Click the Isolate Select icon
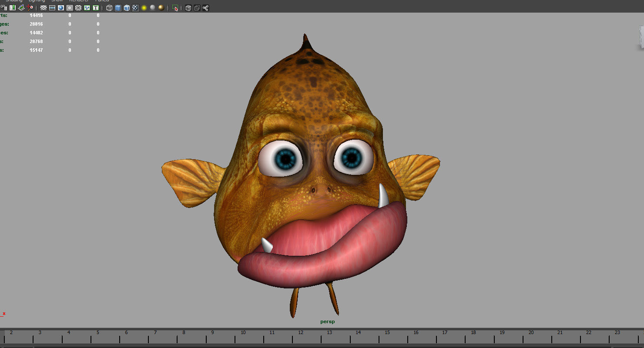Image resolution: width=644 pixels, height=348 pixels. [x=175, y=8]
